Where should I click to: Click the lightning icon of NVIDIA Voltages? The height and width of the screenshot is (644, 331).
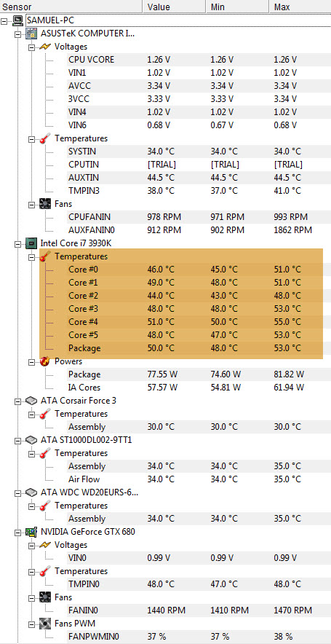44,545
